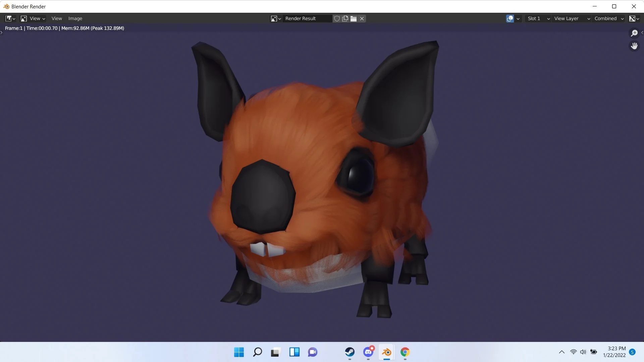Image resolution: width=644 pixels, height=362 pixels.
Task: Open Steam from the taskbar
Action: 350,352
